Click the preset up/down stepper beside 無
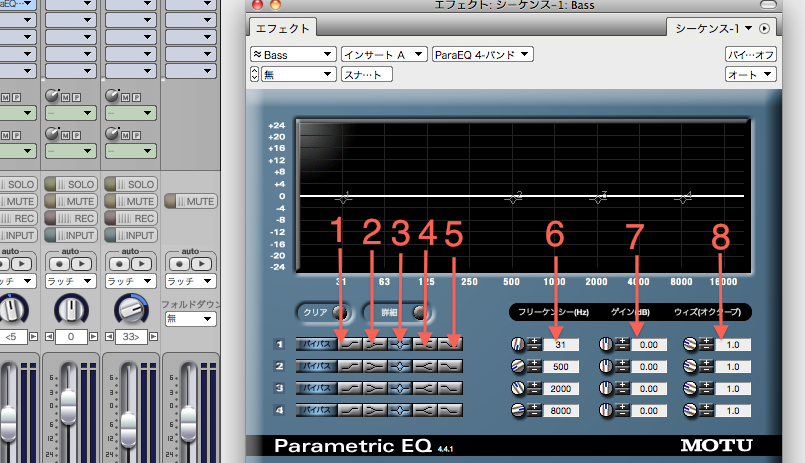The image size is (805, 463). pyautogui.click(x=255, y=74)
